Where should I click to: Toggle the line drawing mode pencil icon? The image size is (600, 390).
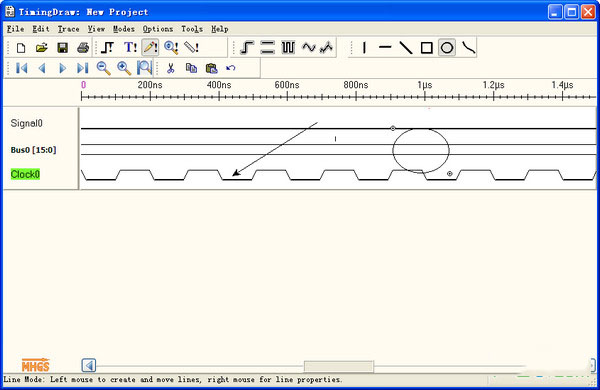tap(150, 48)
